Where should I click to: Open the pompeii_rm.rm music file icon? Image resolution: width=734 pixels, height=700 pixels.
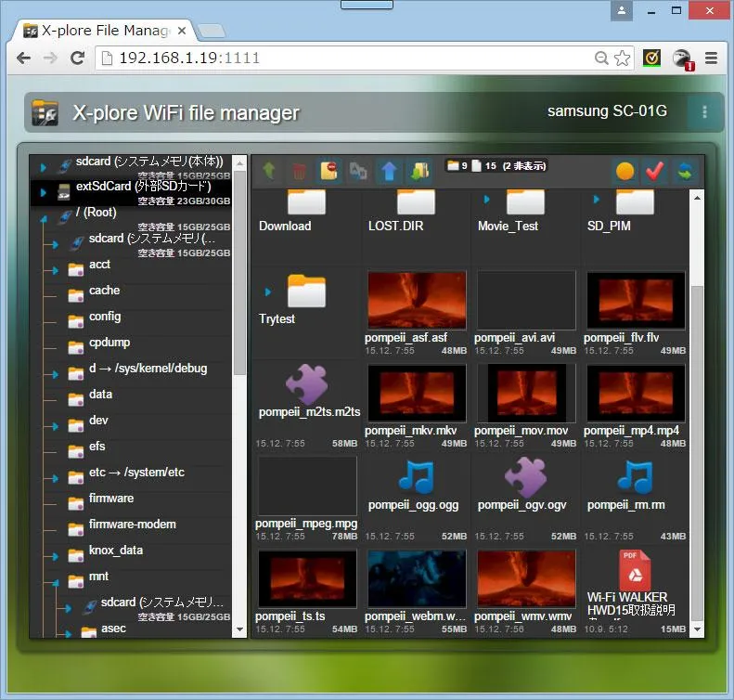point(636,477)
